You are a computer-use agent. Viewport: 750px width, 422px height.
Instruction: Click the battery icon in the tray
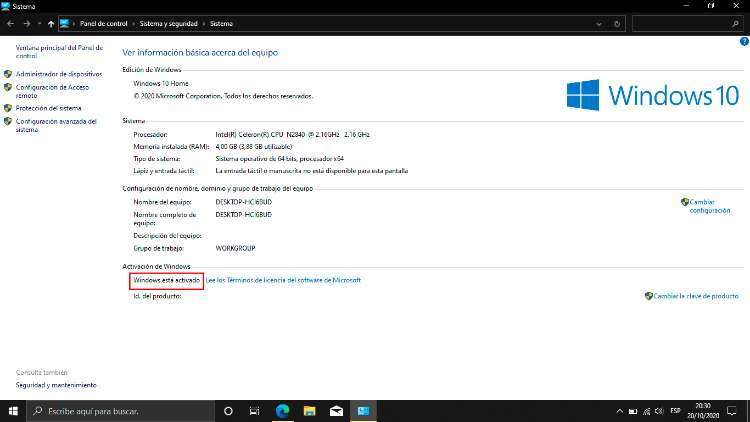(633, 411)
